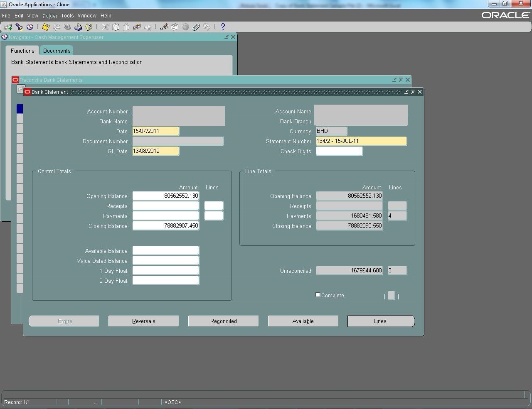Image resolution: width=532 pixels, height=409 pixels.
Task: Click the descriptive flexfield bracket box
Action: click(x=392, y=296)
